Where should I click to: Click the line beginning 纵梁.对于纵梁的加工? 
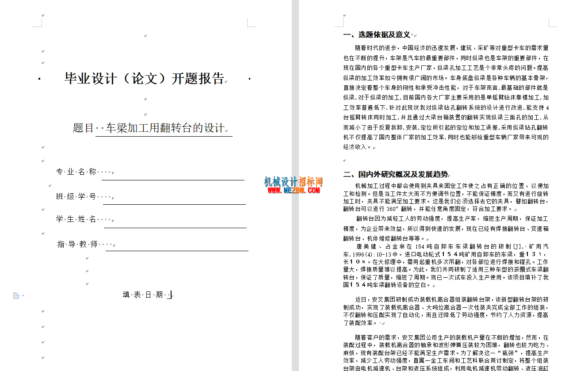446,97
